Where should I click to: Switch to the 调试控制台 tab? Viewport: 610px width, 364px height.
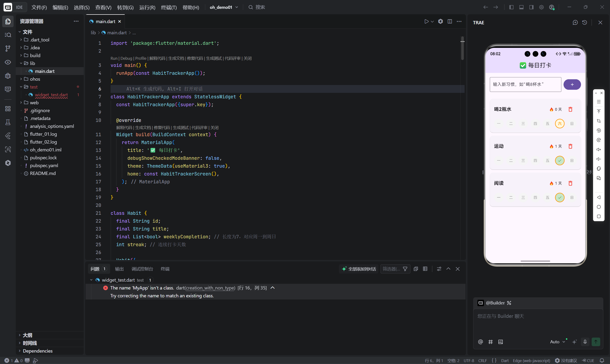[x=142, y=269]
